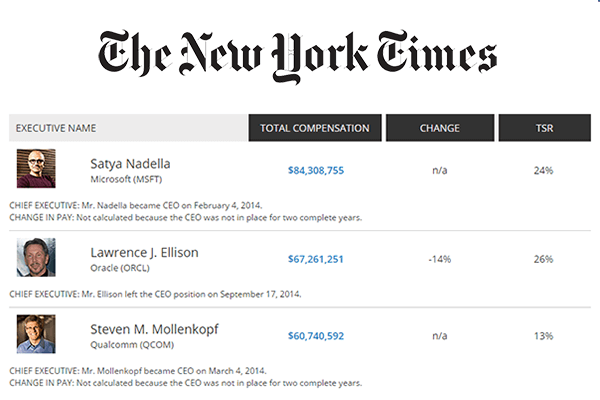Click The New York Times logo
Screen dimensions: 600x400
pyautogui.click(x=298, y=56)
